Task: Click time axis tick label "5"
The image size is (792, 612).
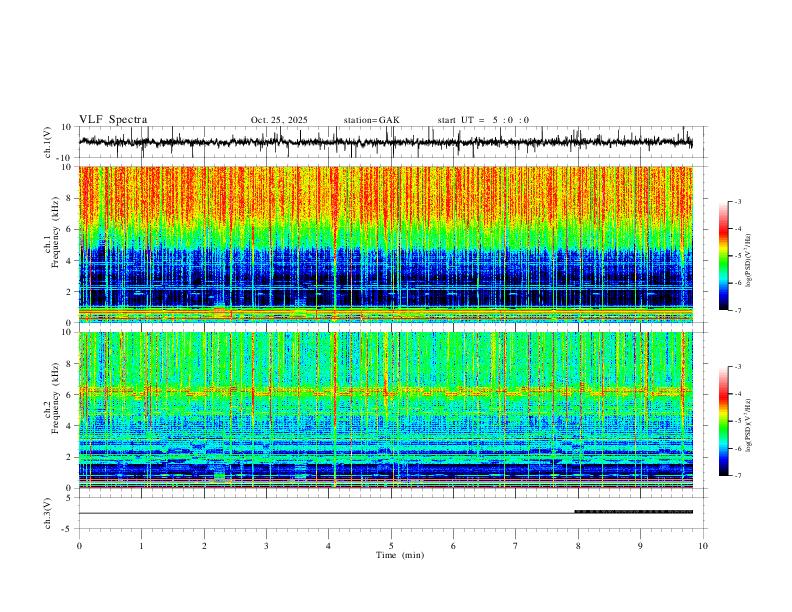Action: coord(391,546)
